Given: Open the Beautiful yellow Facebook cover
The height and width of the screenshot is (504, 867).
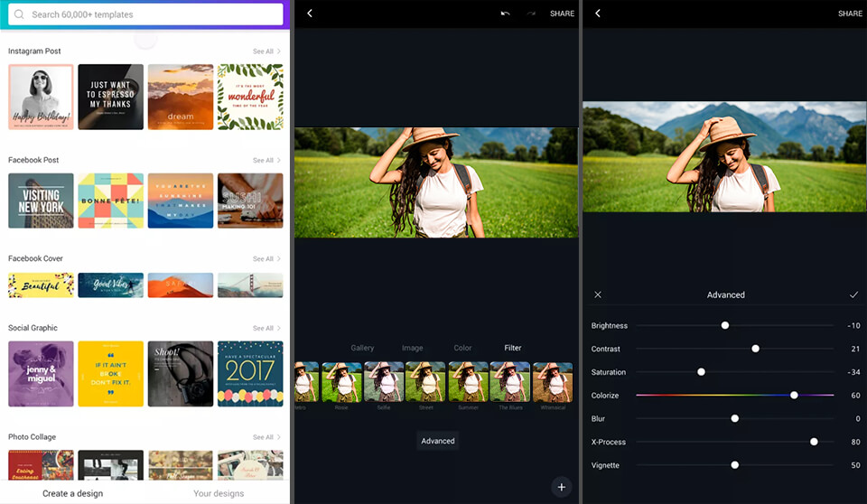Looking at the screenshot, I should 41,285.
